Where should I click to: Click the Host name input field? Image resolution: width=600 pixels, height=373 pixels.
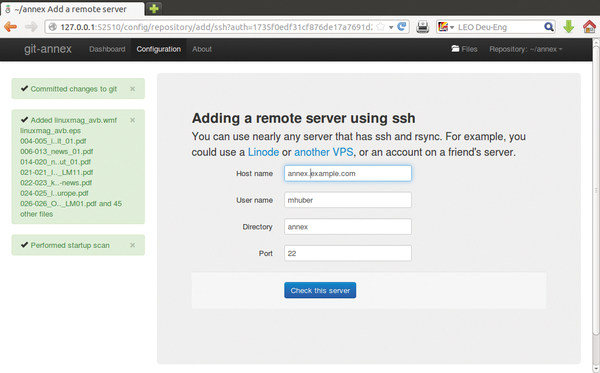click(x=348, y=173)
